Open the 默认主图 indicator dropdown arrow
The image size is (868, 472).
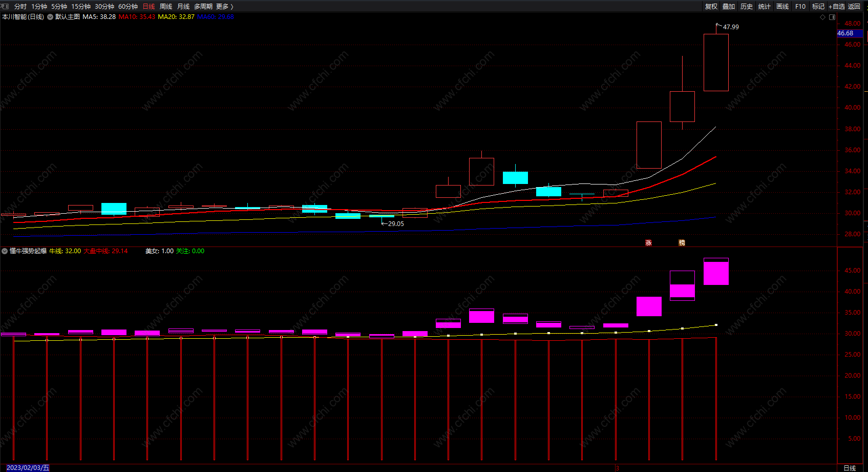pyautogui.click(x=50, y=17)
